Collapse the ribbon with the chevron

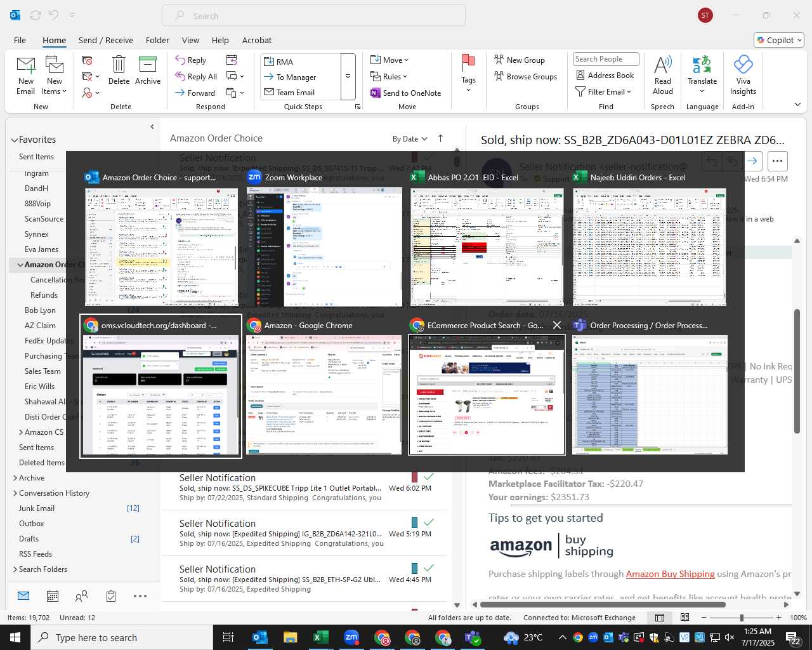coord(797,105)
